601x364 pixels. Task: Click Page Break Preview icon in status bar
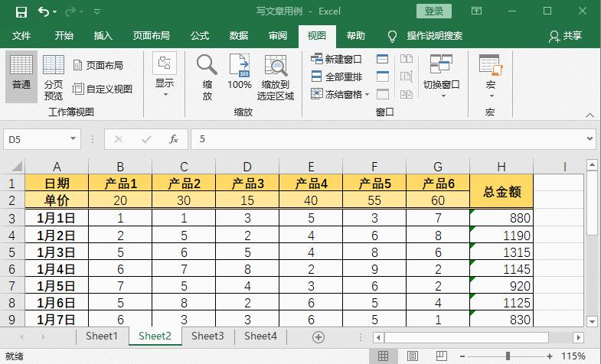coord(441,356)
